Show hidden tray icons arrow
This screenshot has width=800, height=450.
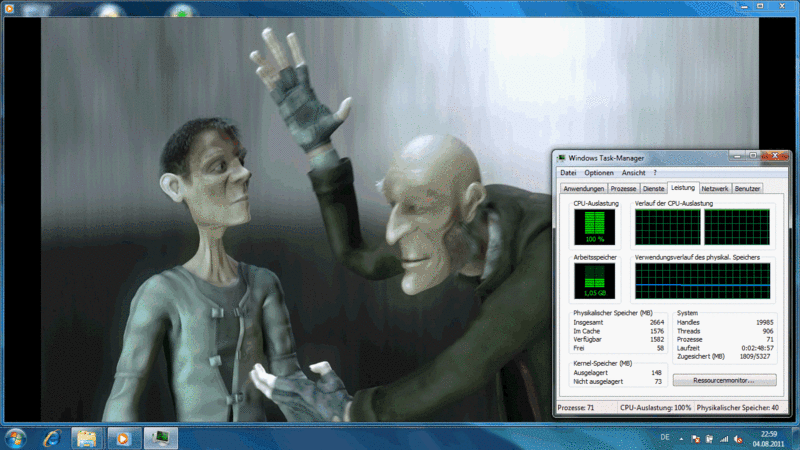681,438
